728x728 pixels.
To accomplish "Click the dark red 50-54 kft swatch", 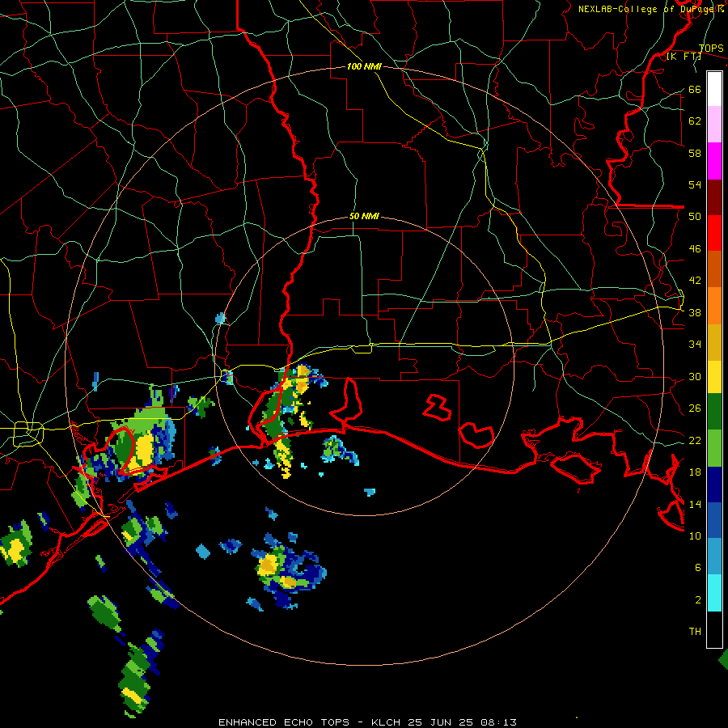I will tap(714, 197).
